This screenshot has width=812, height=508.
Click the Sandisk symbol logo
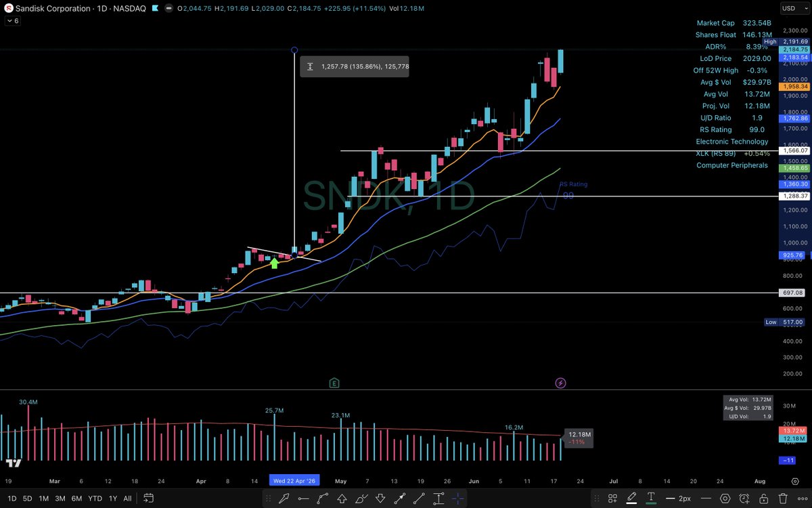tap(8, 8)
